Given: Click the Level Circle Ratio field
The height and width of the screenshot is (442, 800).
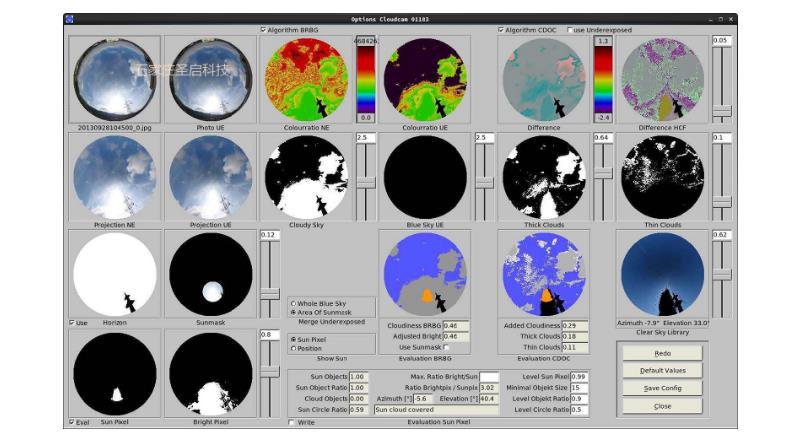Looking at the screenshot, I should tap(580, 409).
